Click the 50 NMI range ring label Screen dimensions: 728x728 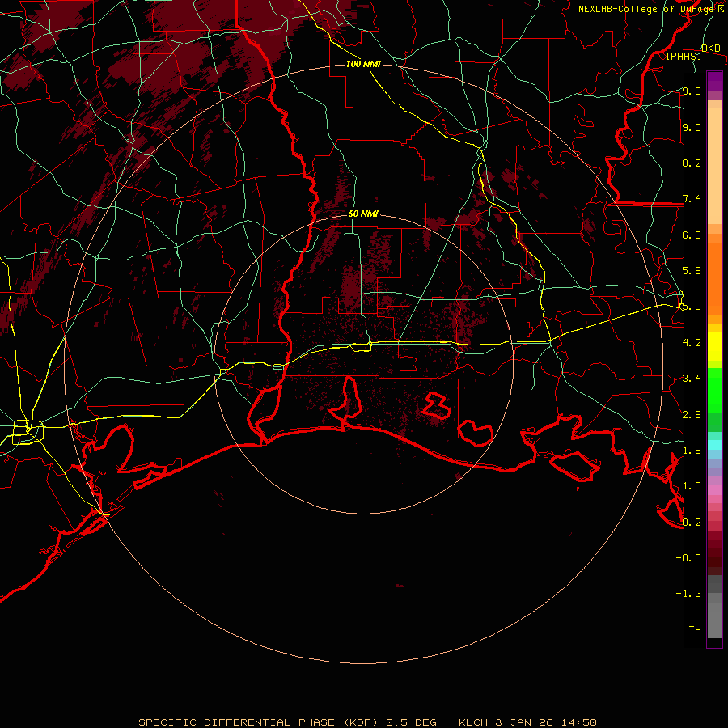[x=363, y=214]
